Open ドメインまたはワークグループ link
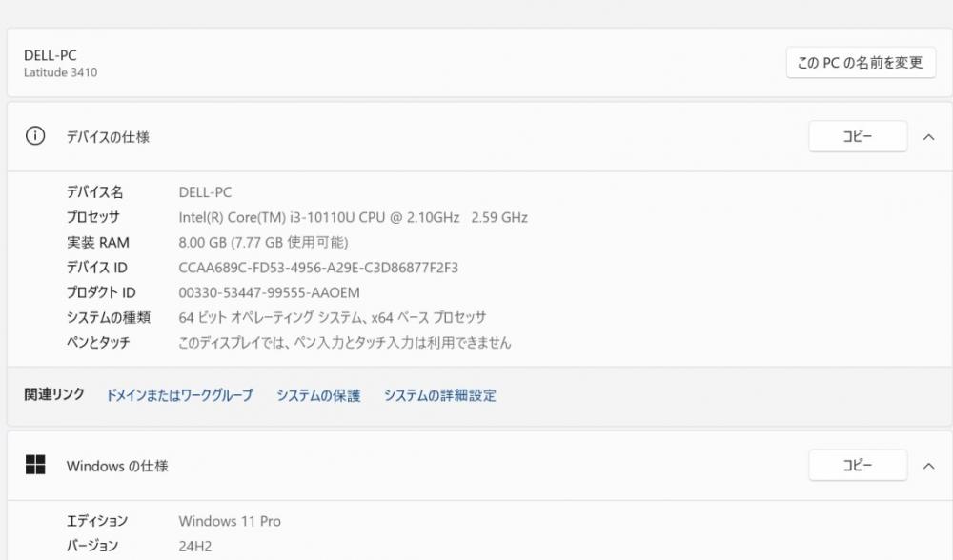This screenshot has width=953, height=560. click(x=179, y=395)
